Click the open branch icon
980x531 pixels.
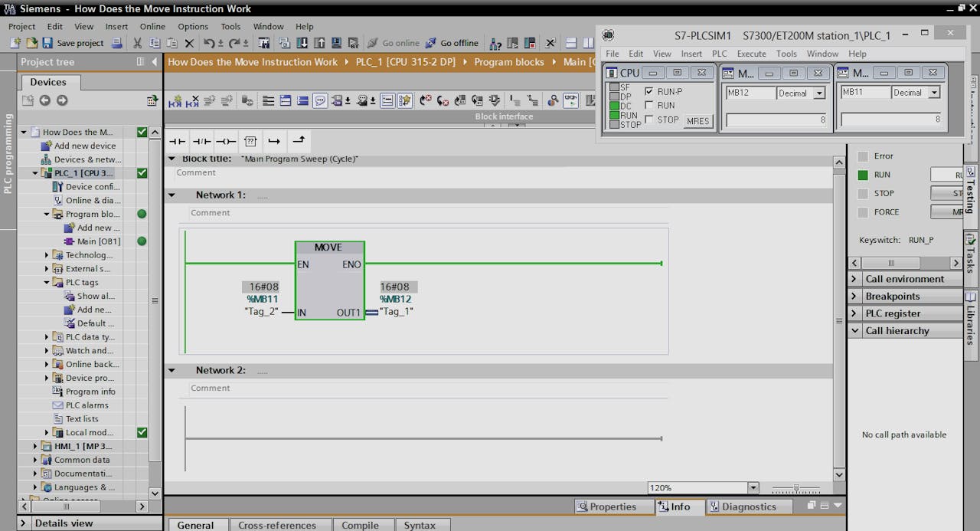click(274, 142)
